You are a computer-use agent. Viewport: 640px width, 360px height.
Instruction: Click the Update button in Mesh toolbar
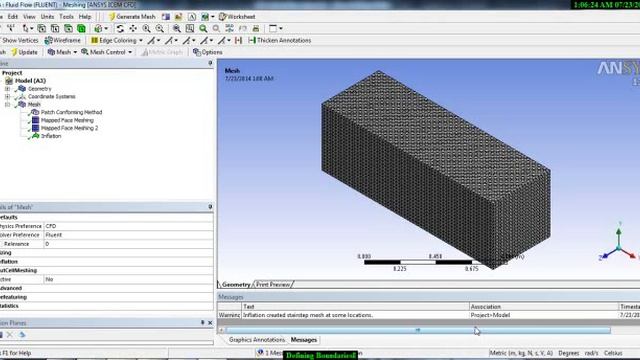point(24,52)
